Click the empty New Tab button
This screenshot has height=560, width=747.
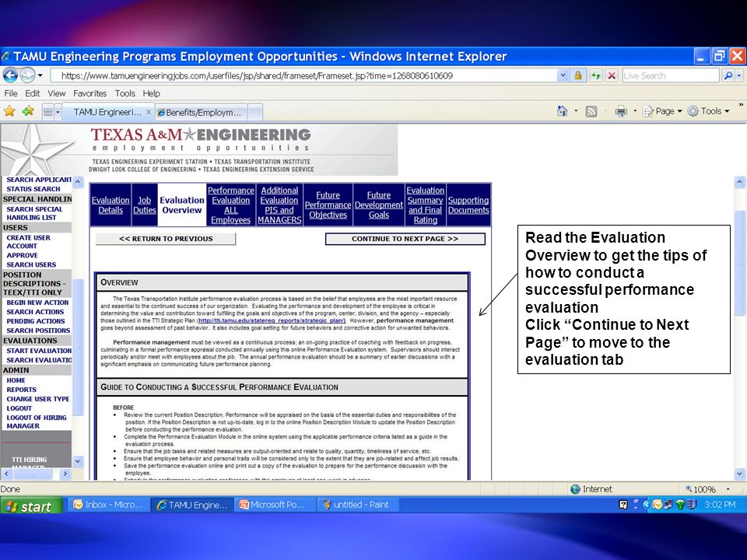(255, 113)
